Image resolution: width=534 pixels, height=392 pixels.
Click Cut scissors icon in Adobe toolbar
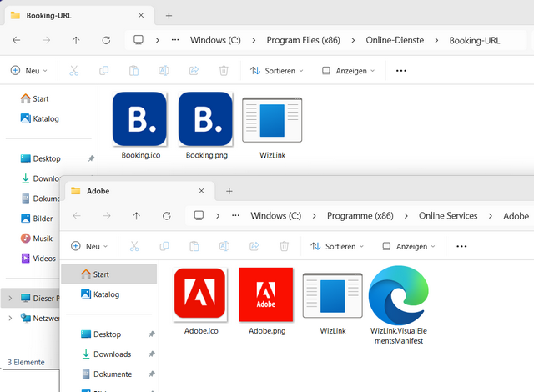[134, 246]
